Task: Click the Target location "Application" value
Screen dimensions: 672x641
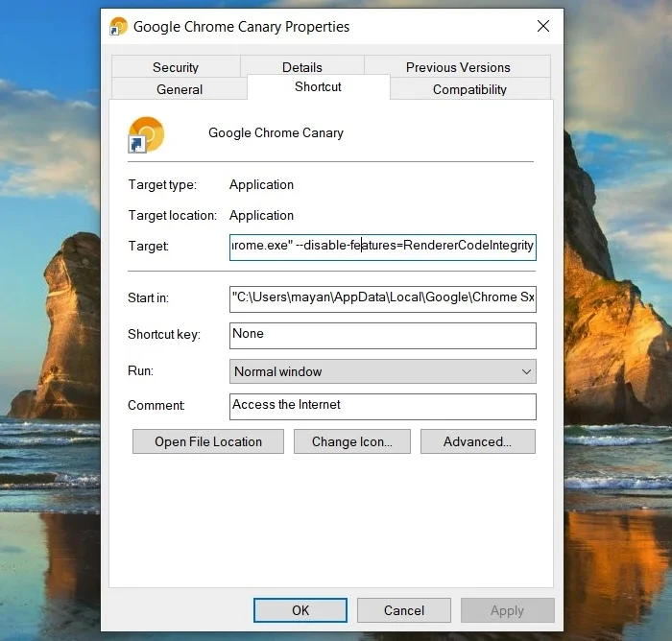Action: click(x=261, y=215)
